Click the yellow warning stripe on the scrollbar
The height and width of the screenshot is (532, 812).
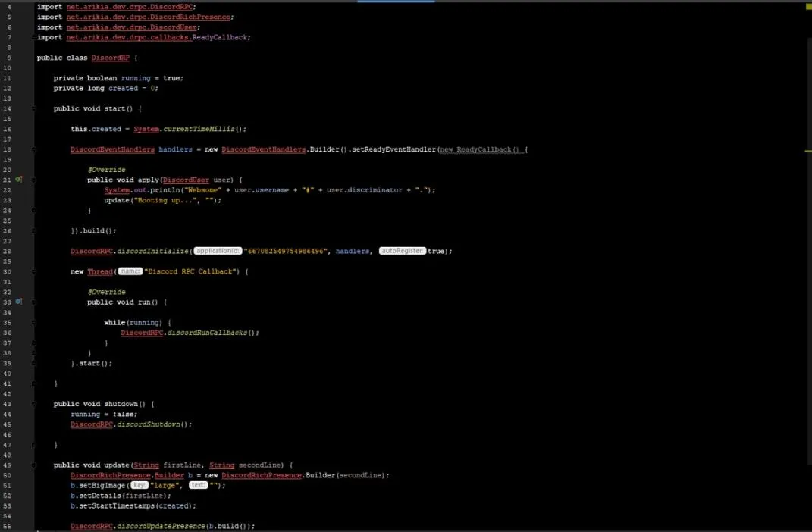[x=807, y=151]
